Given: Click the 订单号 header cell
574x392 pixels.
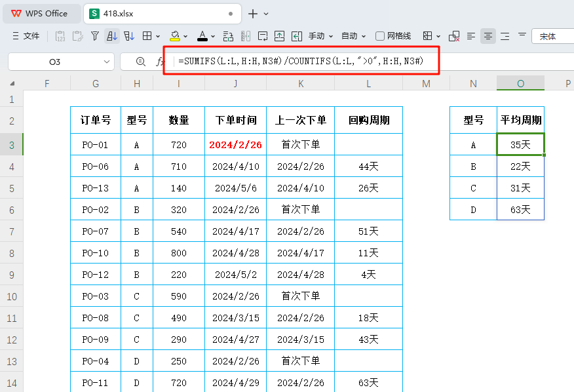Looking at the screenshot, I should (95, 120).
